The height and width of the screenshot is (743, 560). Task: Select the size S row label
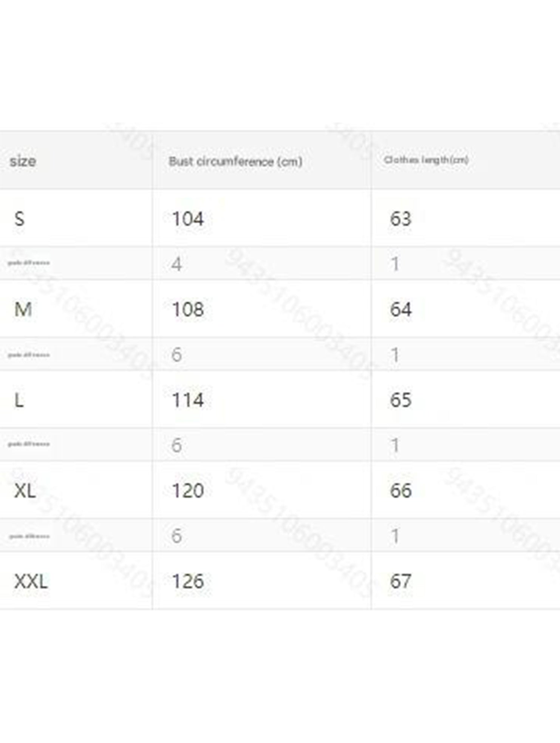[19, 219]
